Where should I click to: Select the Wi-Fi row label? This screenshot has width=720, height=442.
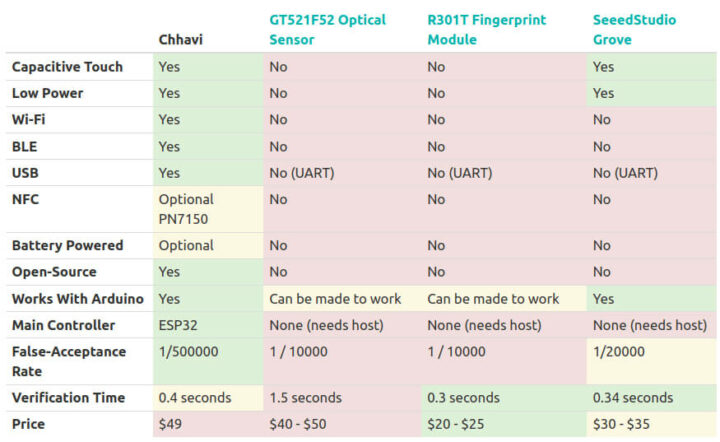30,119
